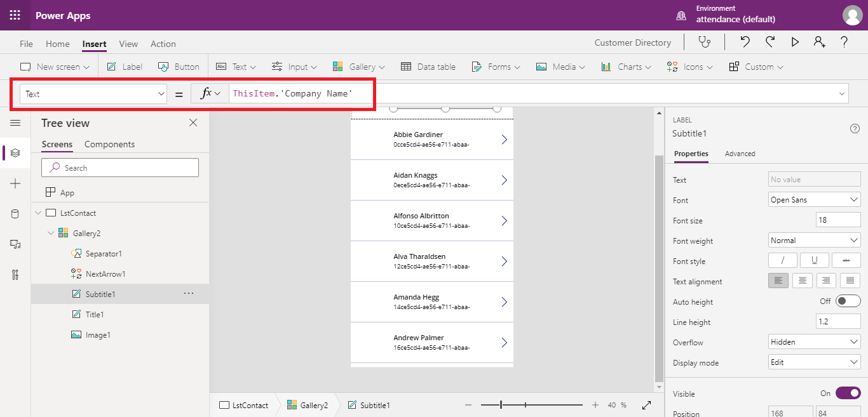Close the Tree view panel
The height and width of the screenshot is (417, 868).
tap(193, 122)
